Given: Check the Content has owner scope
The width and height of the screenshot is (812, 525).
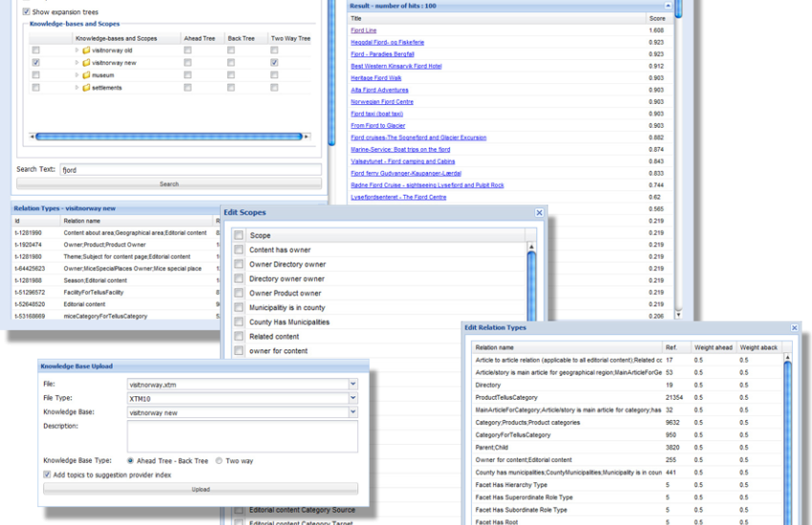Looking at the screenshot, I should (239, 250).
